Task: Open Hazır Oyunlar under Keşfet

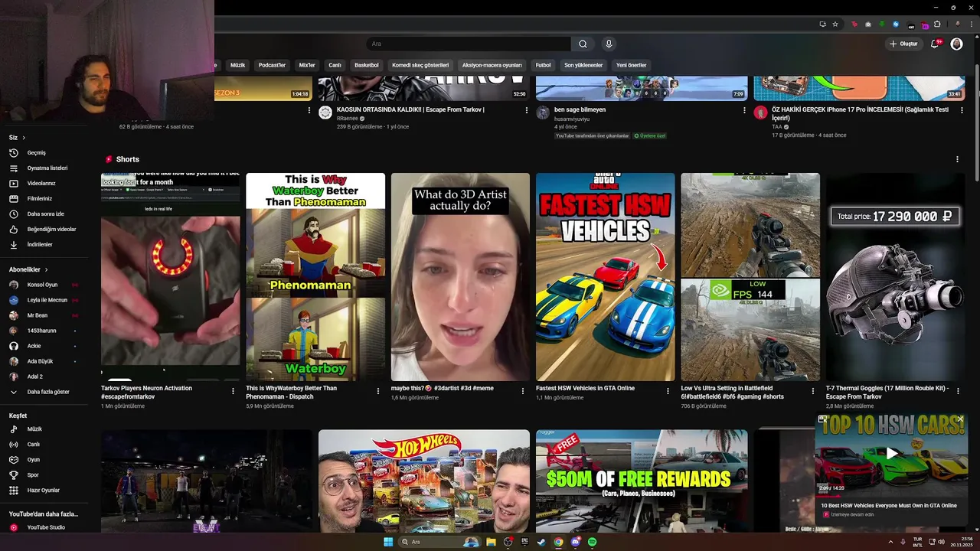Action: pos(46,490)
